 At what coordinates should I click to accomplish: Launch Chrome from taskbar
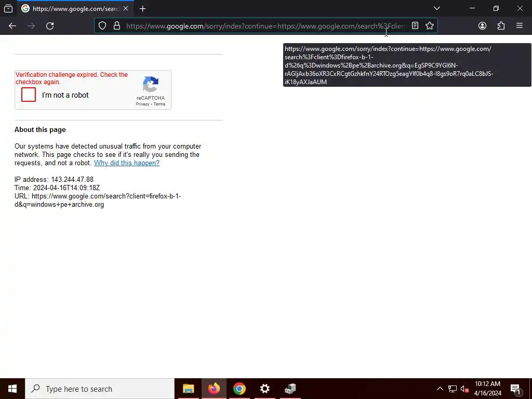239,389
